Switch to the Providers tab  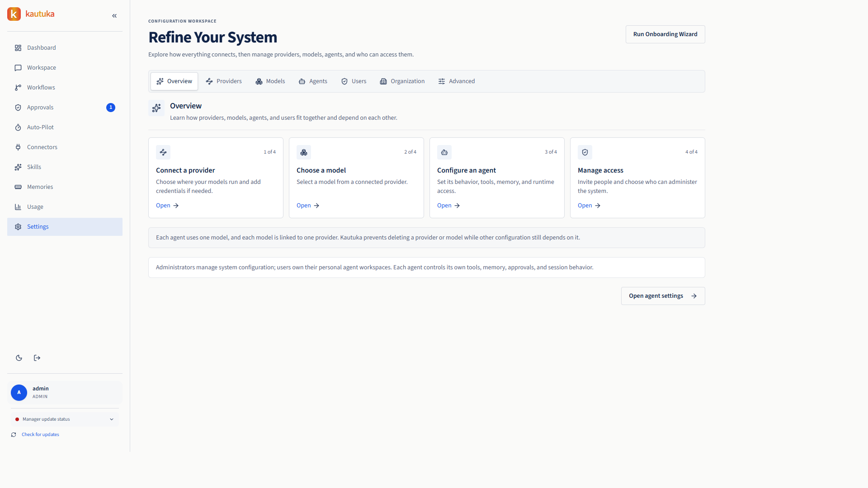pos(224,81)
